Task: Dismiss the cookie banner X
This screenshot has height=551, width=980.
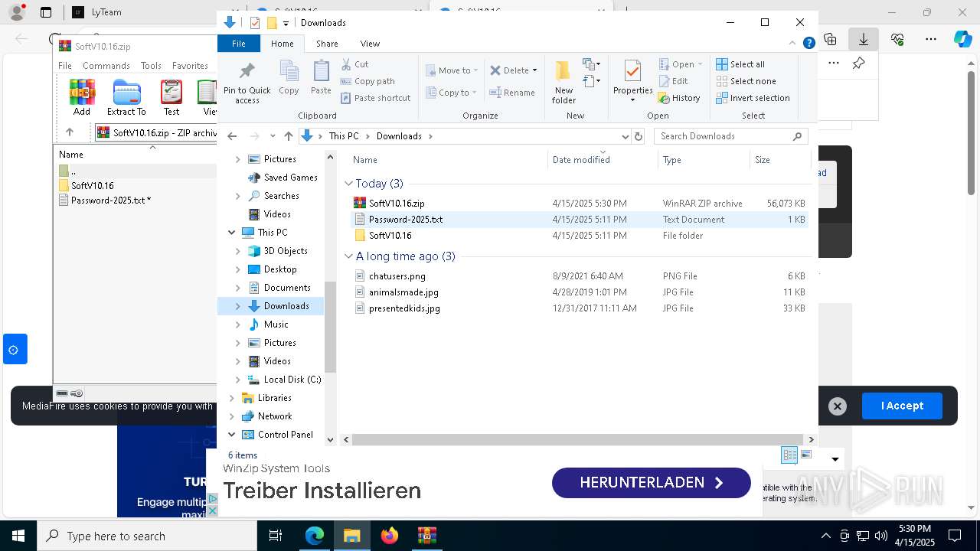Action: 838,406
